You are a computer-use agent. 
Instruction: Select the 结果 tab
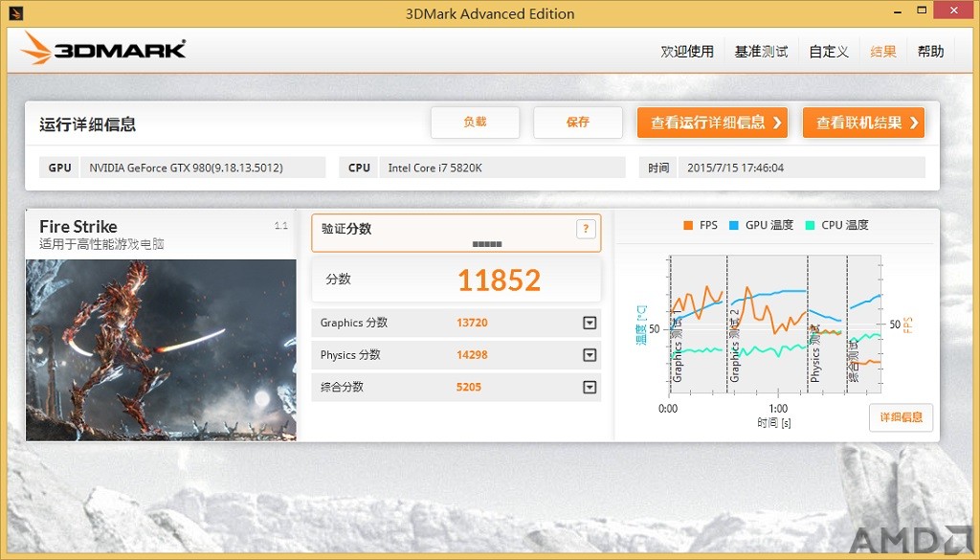[883, 52]
